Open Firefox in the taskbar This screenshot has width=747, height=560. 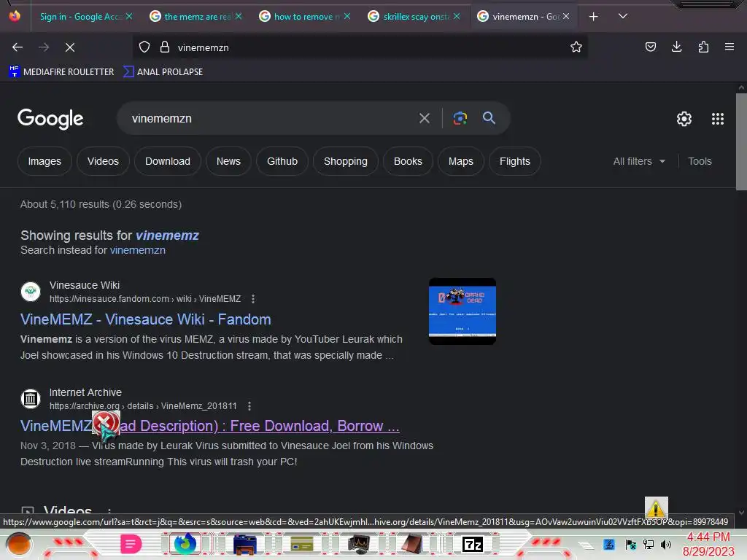(185, 544)
